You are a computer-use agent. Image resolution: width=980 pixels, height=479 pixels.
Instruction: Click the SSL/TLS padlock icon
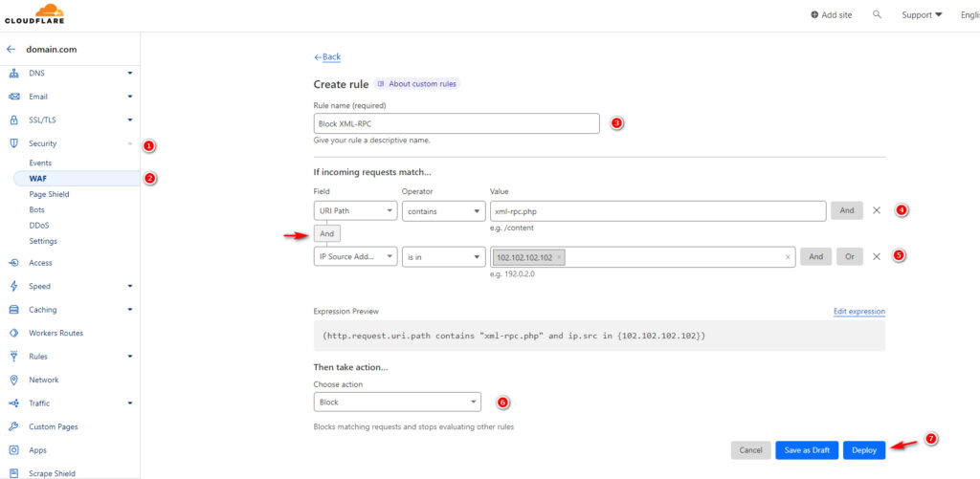pyautogui.click(x=13, y=120)
